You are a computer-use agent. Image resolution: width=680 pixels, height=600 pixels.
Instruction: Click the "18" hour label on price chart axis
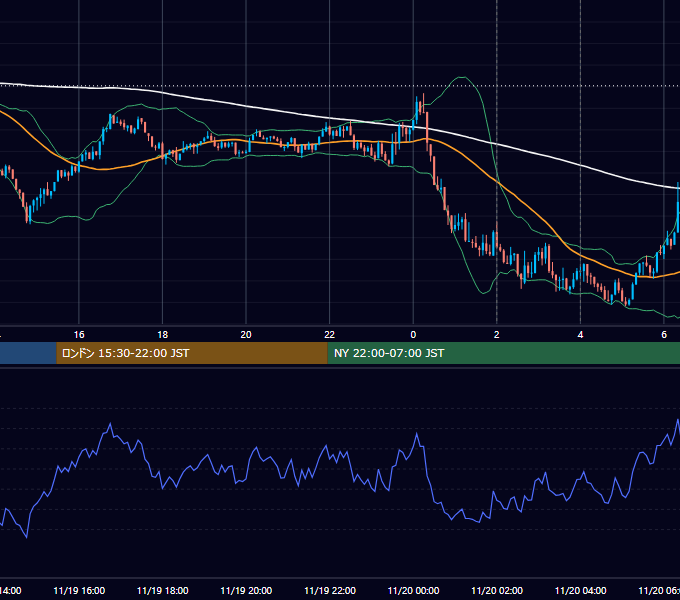point(163,335)
